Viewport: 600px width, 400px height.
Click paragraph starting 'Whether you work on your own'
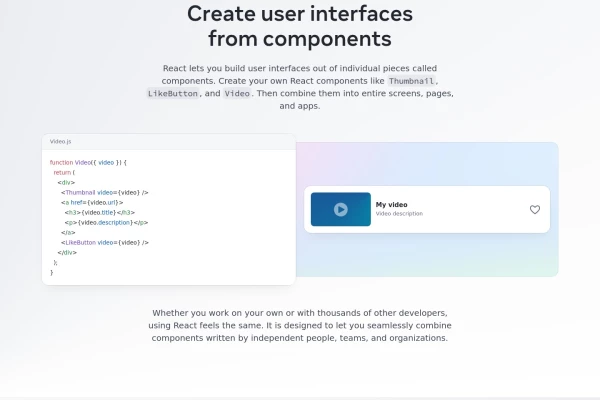click(300, 325)
